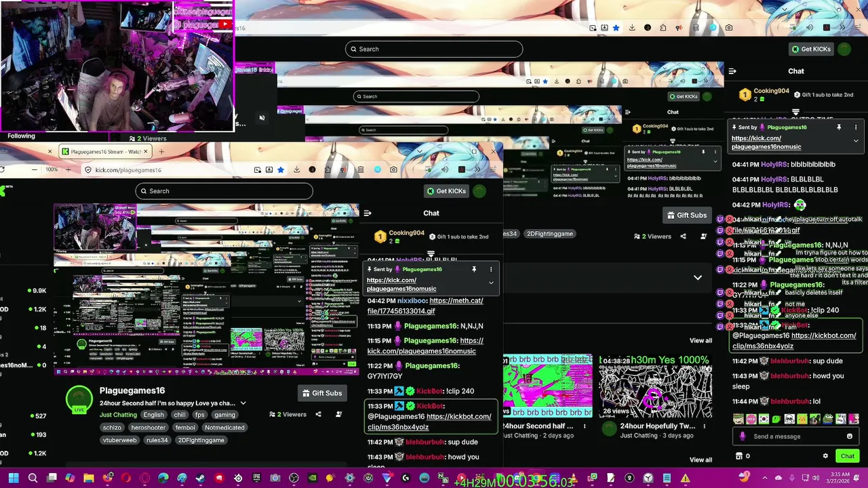Click picture-in-picture icon in top browser toolbar
868x488 pixels.
tap(593, 28)
